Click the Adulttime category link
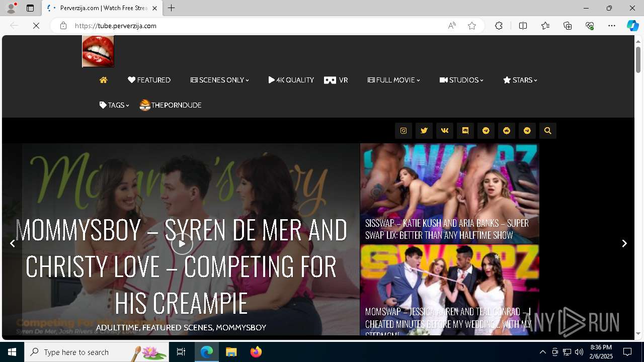Image resolution: width=644 pixels, height=362 pixels. click(x=118, y=327)
